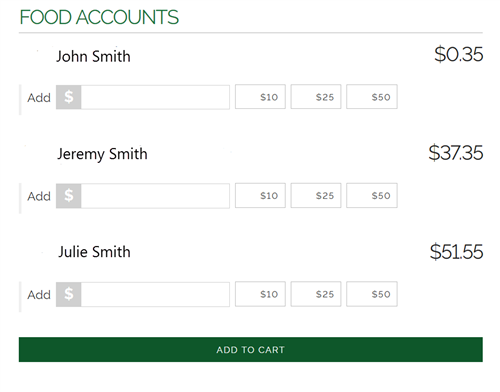The height and width of the screenshot is (392, 500).
Task: Select $50 for Julie Smith's account
Action: tap(372, 294)
